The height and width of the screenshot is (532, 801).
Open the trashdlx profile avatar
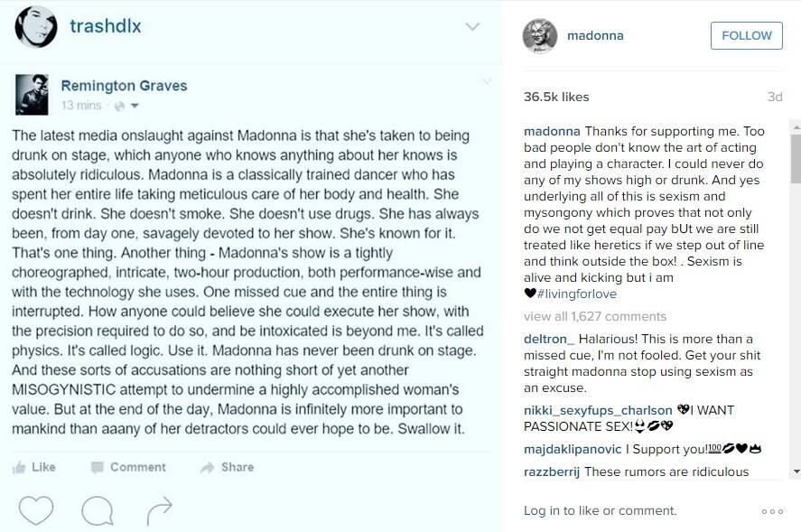pos(36,26)
